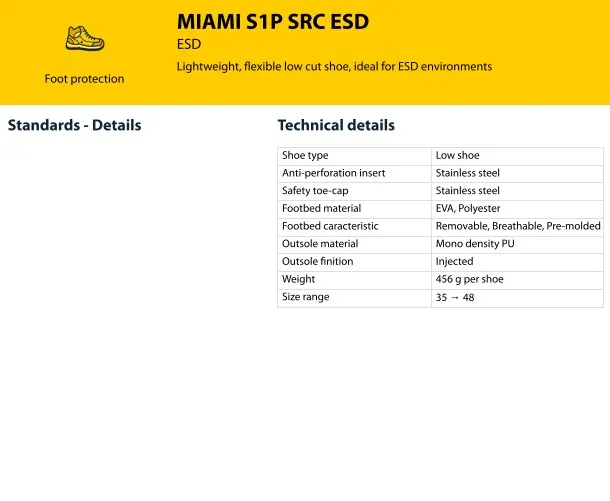
Task: Select the 'Footbed caracteristic' cell
Action: (354, 227)
